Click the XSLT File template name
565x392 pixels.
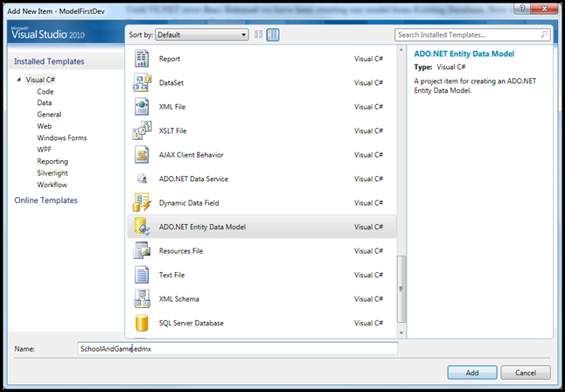coord(173,131)
